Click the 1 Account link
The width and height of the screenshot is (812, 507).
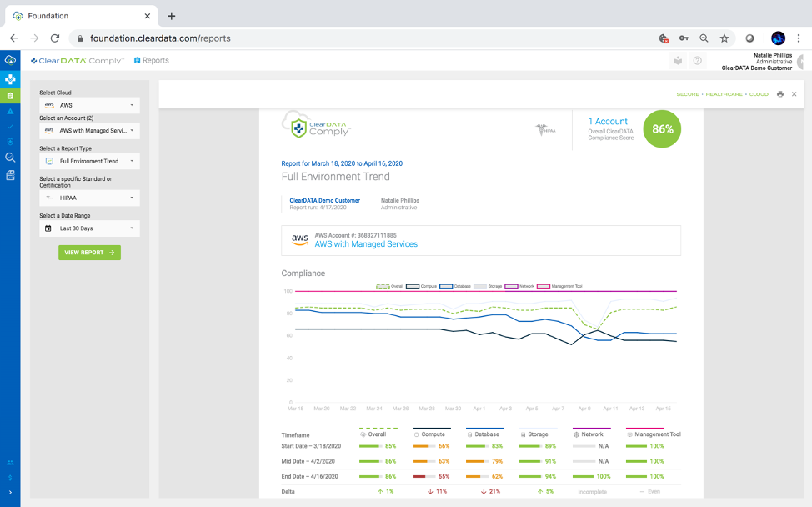pyautogui.click(x=608, y=121)
